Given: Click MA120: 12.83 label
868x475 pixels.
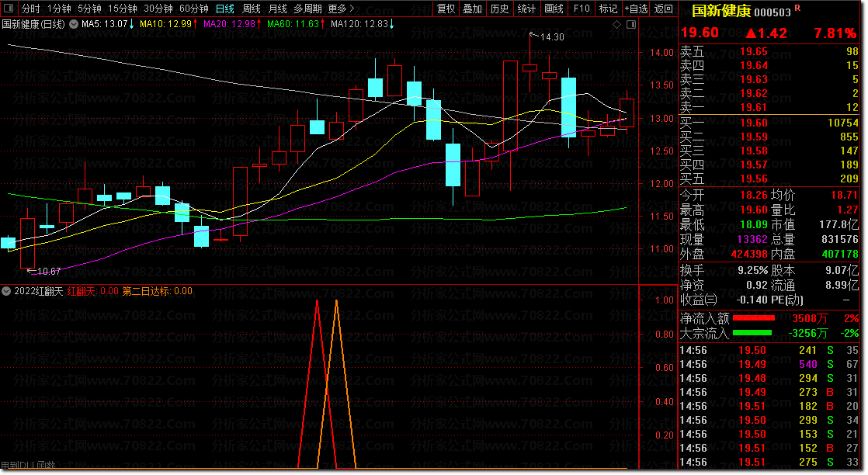Looking at the screenshot, I should click(363, 24).
